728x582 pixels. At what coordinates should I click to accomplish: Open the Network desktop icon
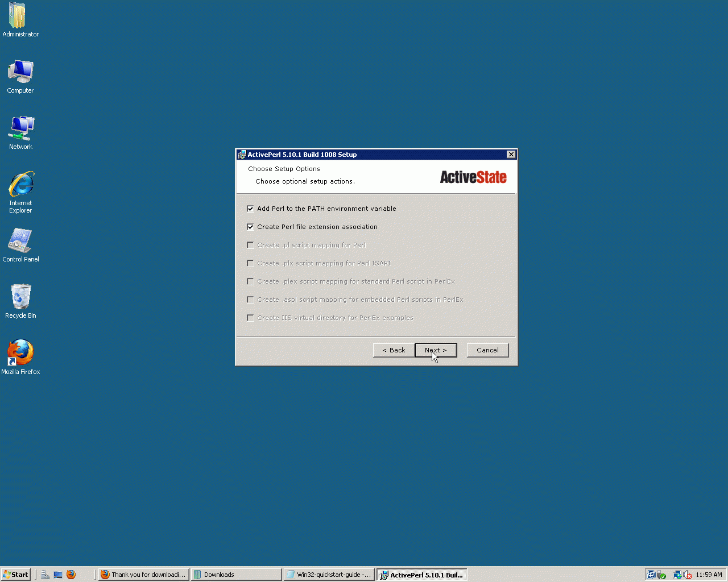[20, 132]
